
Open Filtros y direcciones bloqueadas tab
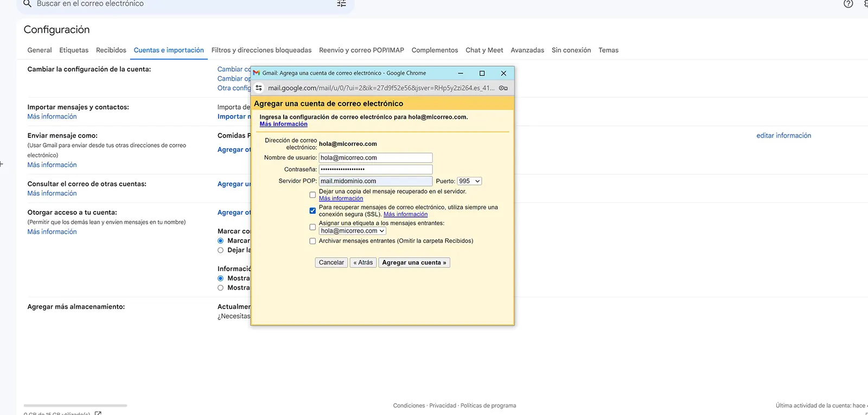point(261,50)
